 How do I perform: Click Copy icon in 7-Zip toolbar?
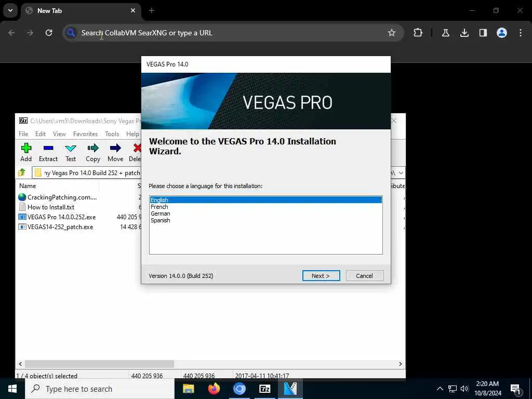point(93,152)
